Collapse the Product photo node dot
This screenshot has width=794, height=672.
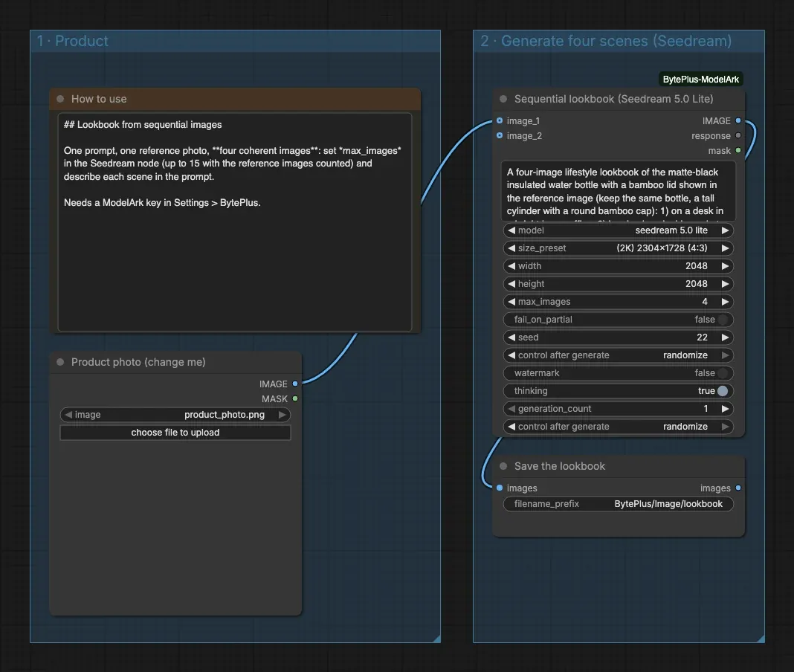pos(60,362)
